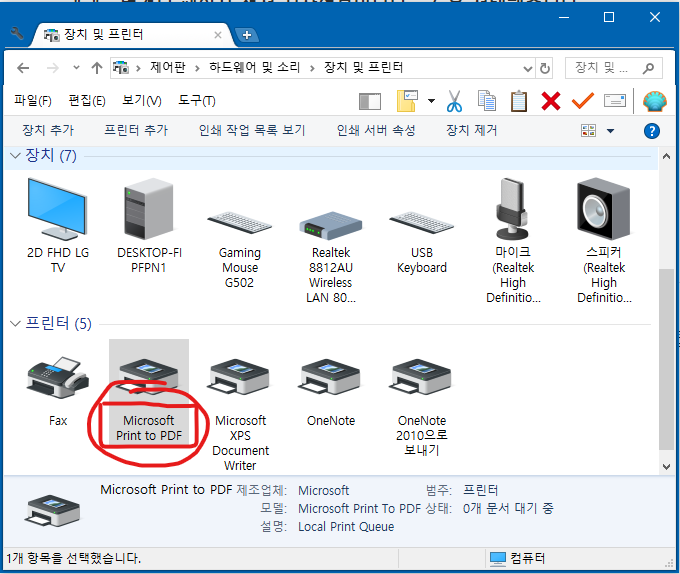The height and width of the screenshot is (574, 680).
Task: Select the 2D FHD LG TV device
Action: (x=58, y=225)
